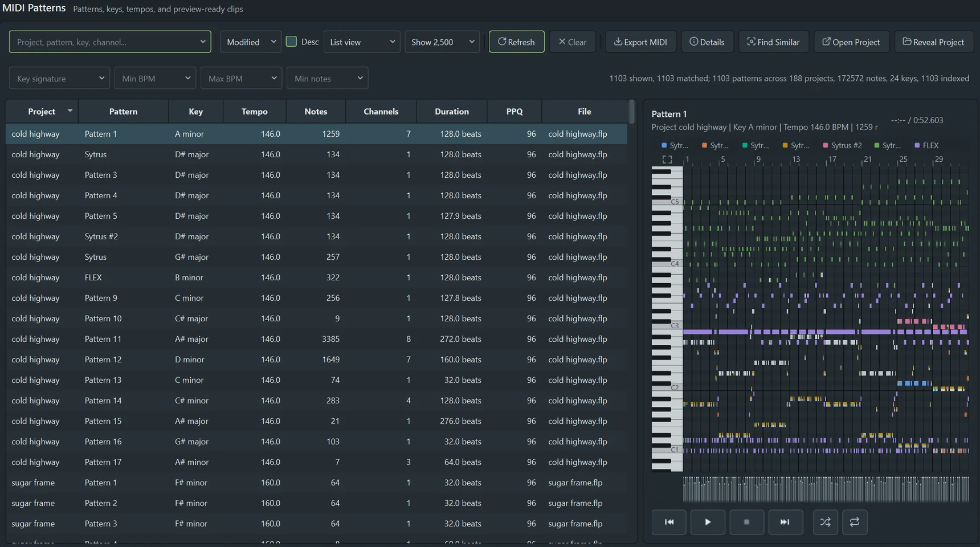Open pattern Details info button
980x547 pixels.
707,42
